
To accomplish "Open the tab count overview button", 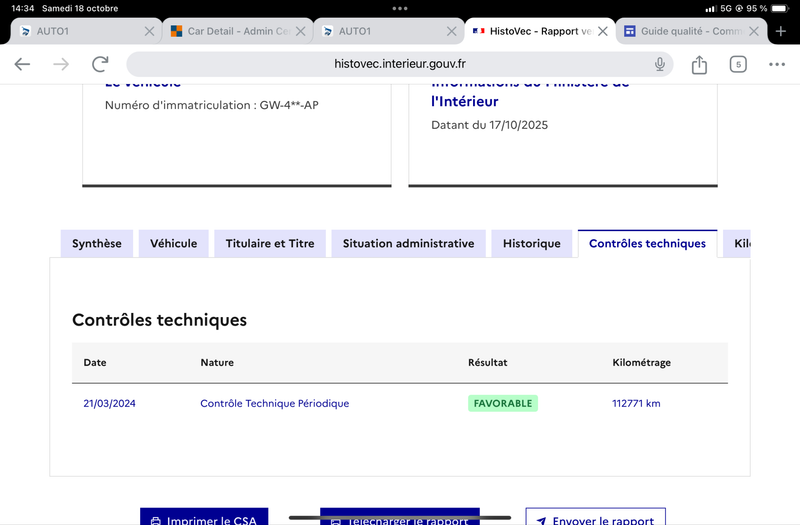I will 738,65.
